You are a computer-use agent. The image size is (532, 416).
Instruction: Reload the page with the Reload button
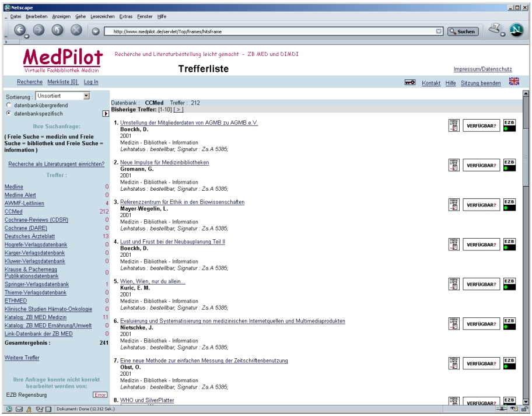57,30
